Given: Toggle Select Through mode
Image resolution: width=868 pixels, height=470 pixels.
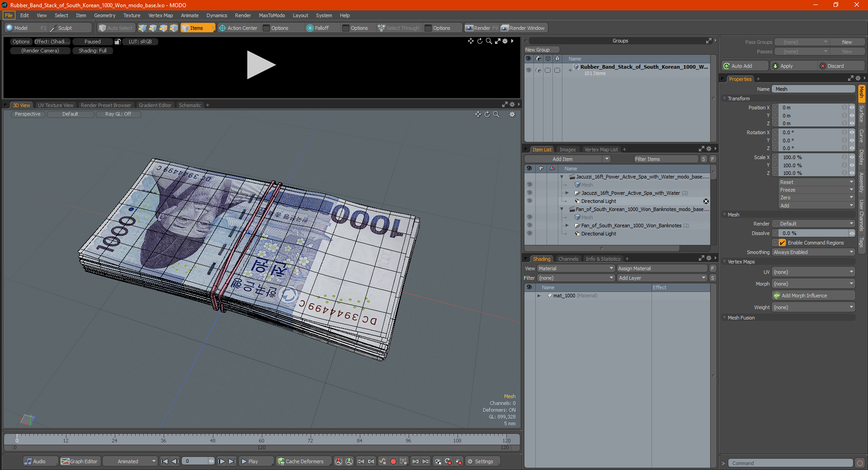Looking at the screenshot, I should (x=399, y=28).
